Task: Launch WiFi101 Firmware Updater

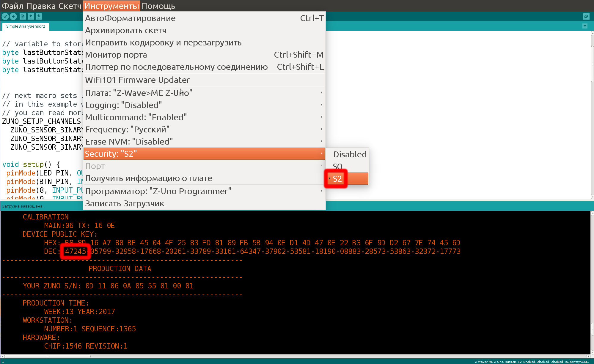Action: click(204, 80)
